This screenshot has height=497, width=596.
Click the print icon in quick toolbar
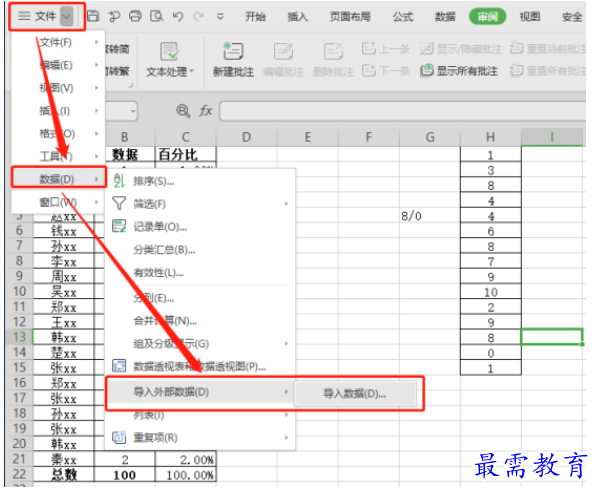coord(135,16)
